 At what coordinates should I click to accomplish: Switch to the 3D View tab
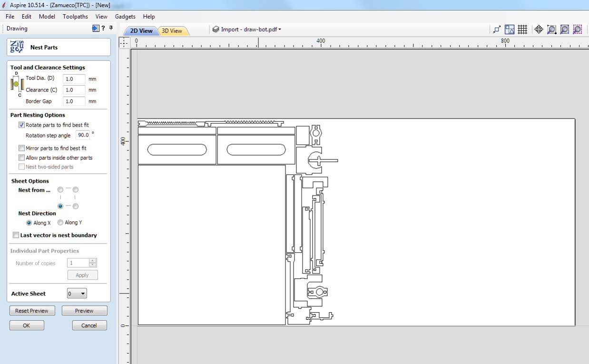[x=172, y=31]
